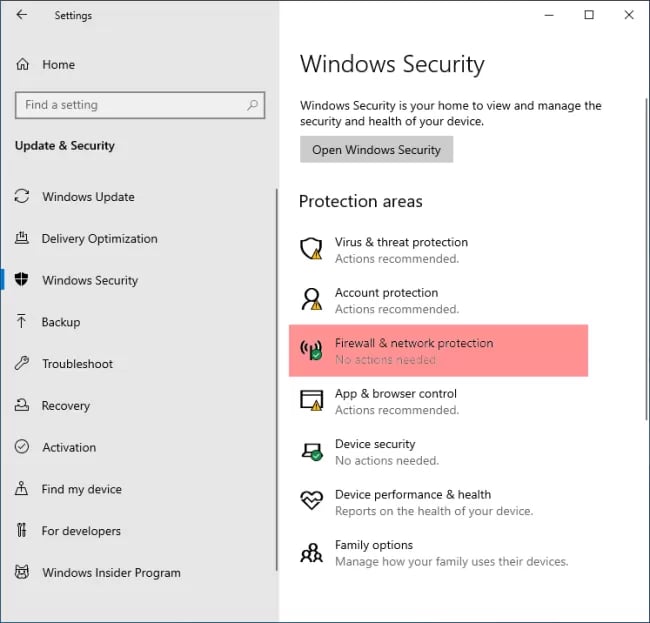
Task: Click the Recovery icon
Action: click(22, 405)
